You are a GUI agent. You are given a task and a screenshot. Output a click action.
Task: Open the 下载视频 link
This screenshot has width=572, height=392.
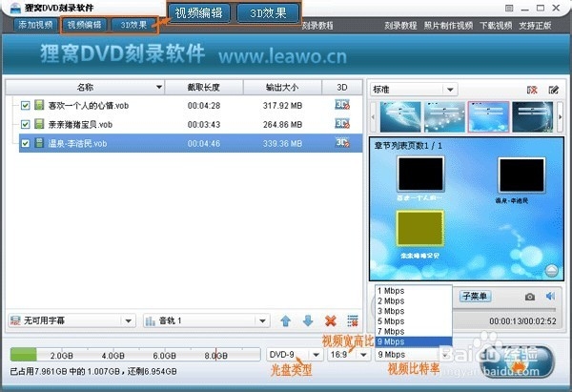[496, 26]
